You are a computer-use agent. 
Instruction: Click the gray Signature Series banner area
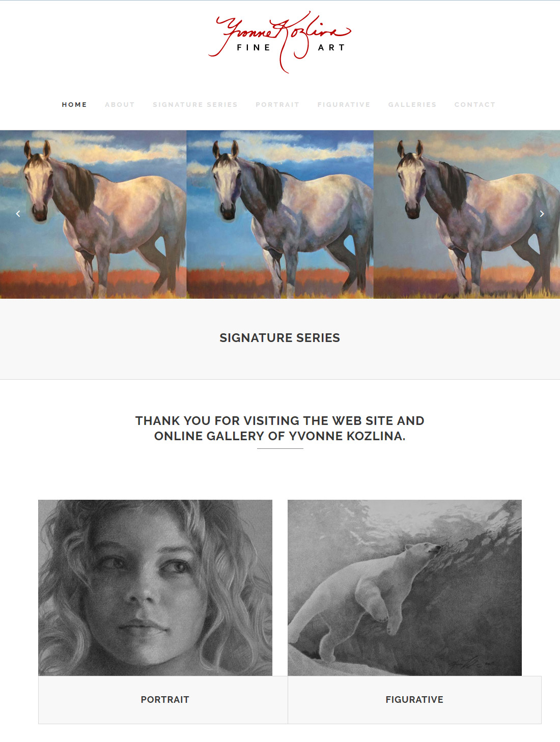280,339
